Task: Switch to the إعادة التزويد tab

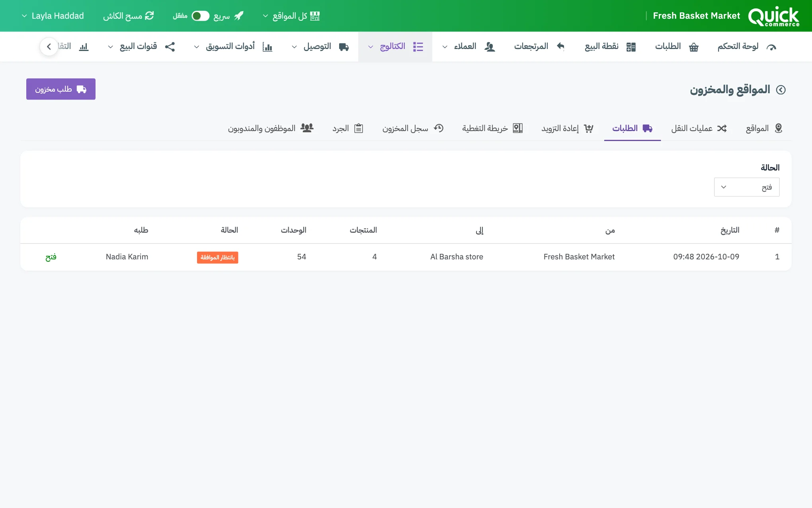Action: pyautogui.click(x=567, y=128)
